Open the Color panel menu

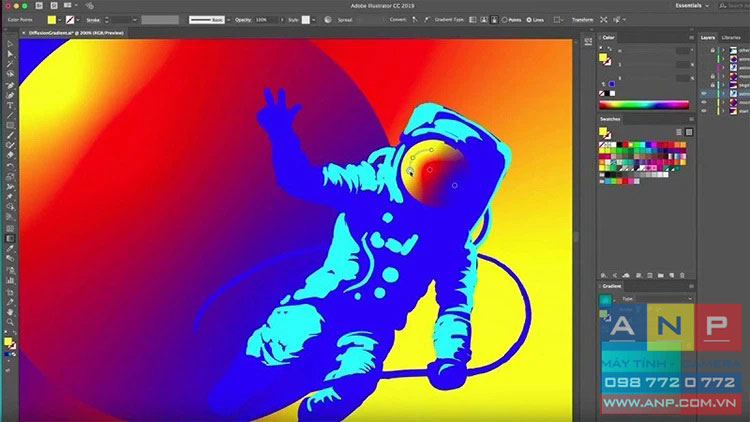(x=691, y=37)
